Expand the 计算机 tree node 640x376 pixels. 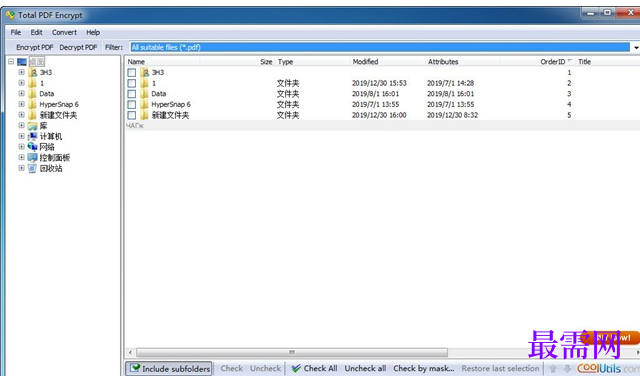pyautogui.click(x=22, y=136)
